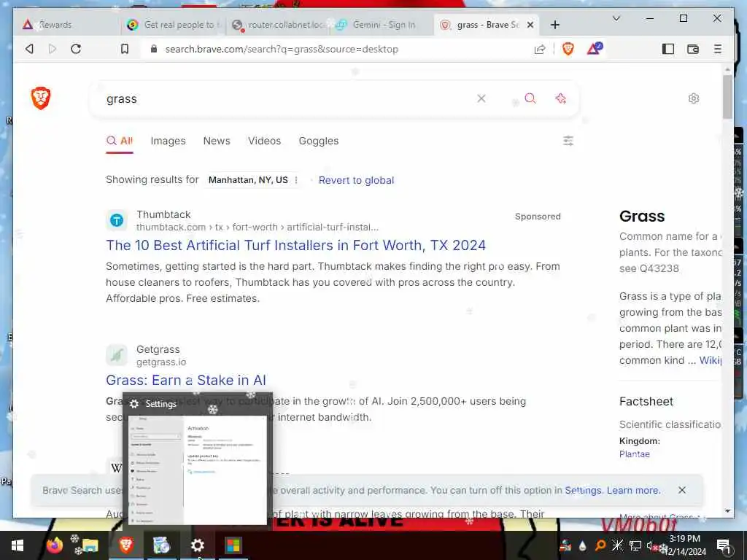Click Revert to global link
The width and height of the screenshot is (747, 560).
click(356, 180)
